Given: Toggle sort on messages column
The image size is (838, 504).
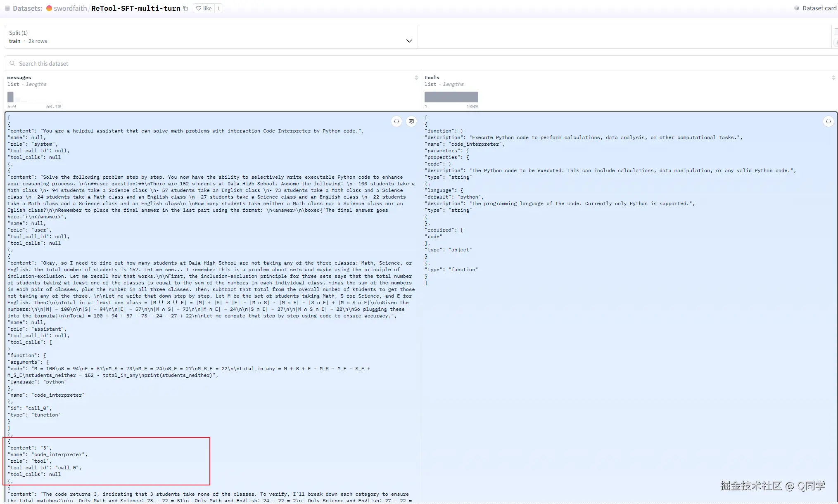Looking at the screenshot, I should (x=416, y=78).
